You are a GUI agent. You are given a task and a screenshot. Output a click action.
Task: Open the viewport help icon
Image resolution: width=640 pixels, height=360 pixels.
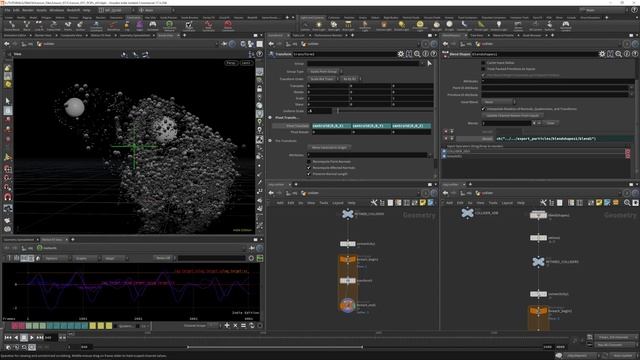click(x=259, y=54)
